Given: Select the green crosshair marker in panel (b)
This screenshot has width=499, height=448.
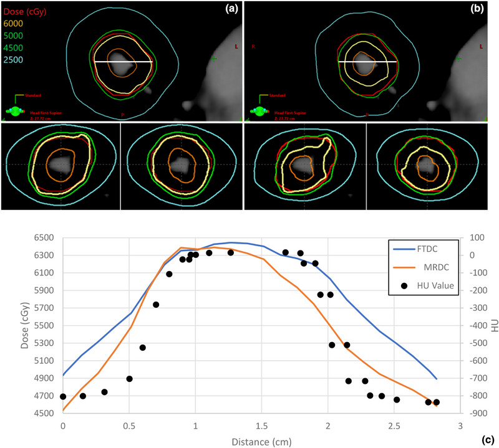Looking at the screenshot, I should click(458, 59).
